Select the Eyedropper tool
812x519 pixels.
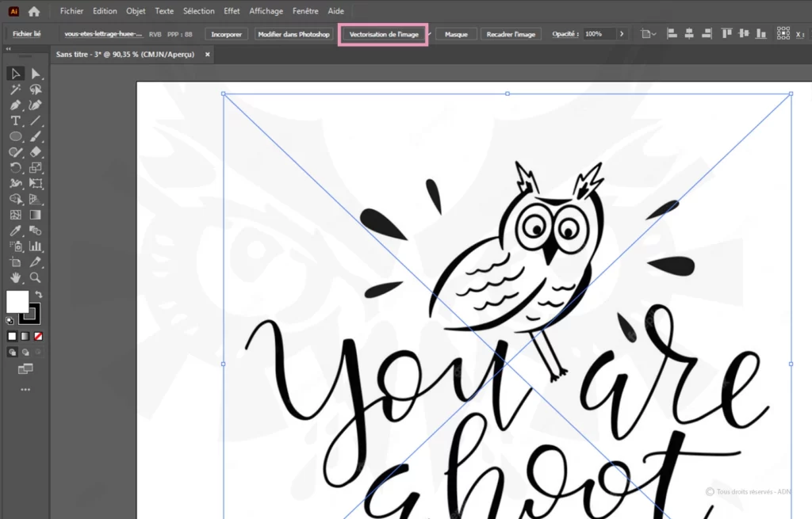point(16,231)
